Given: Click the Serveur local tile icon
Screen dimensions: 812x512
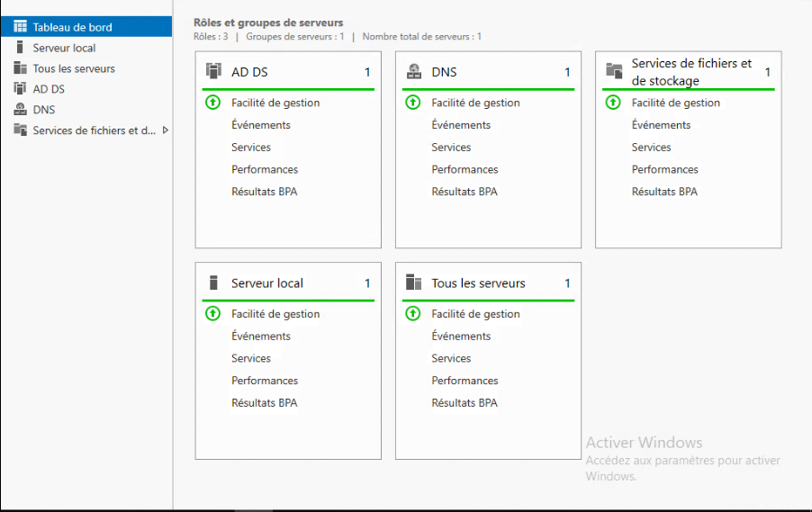Looking at the screenshot, I should coord(213,283).
